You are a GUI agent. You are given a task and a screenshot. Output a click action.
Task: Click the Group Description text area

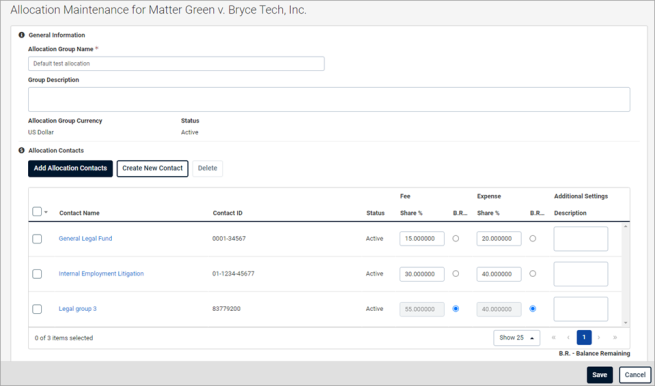pyautogui.click(x=329, y=99)
